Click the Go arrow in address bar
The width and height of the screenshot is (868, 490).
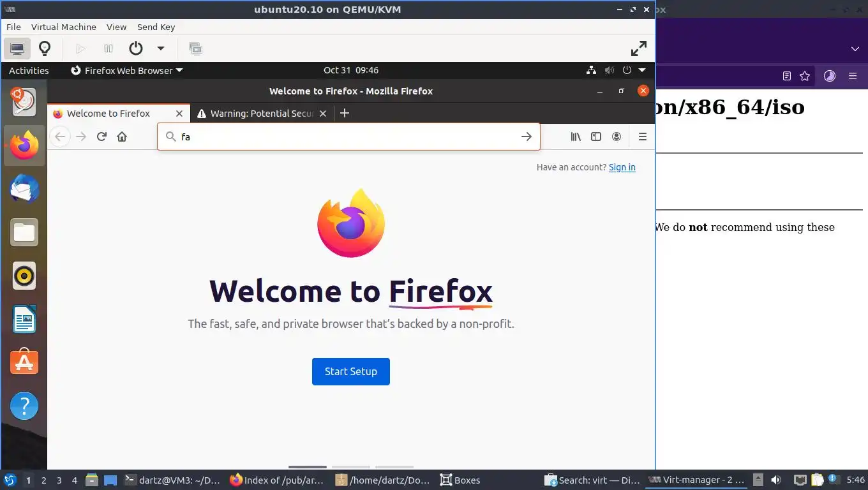pyautogui.click(x=527, y=137)
